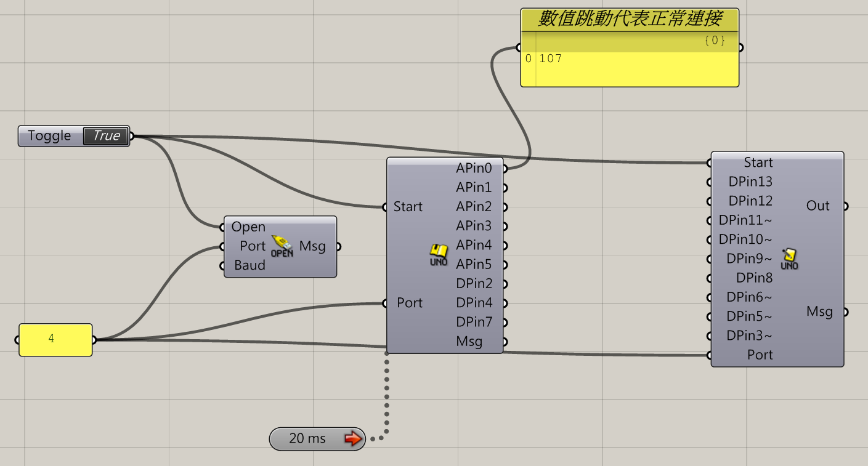
Task: Click the red arrow icon on the 20 ms timer
Action: pyautogui.click(x=352, y=439)
